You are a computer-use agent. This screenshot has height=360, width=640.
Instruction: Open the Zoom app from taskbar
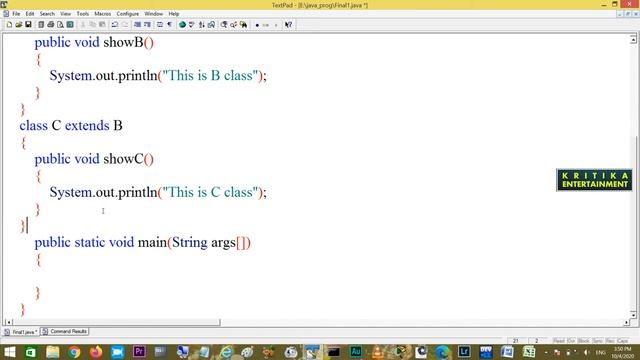[x=117, y=352]
